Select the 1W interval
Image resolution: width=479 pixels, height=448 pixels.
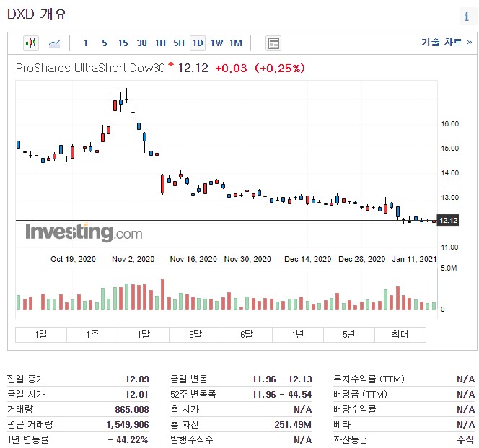[216, 43]
